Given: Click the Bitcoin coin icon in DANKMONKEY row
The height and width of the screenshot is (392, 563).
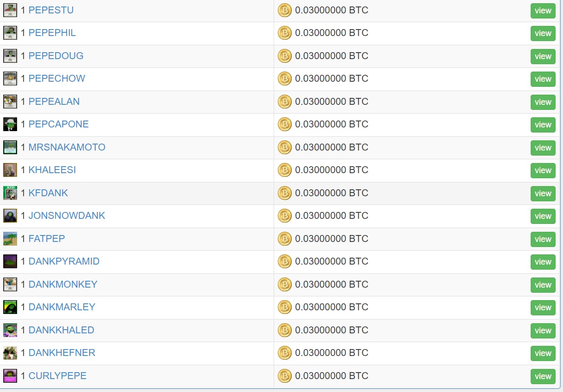Looking at the screenshot, I should (x=285, y=284).
